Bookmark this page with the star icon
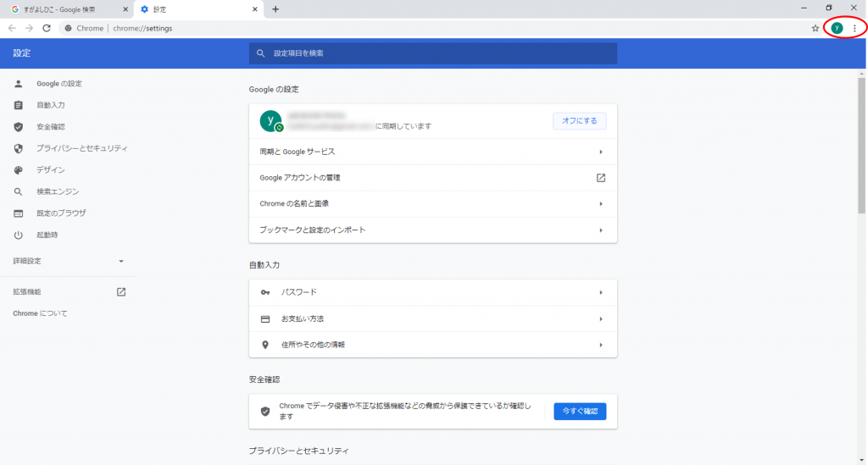The width and height of the screenshot is (868, 465). pos(815,28)
